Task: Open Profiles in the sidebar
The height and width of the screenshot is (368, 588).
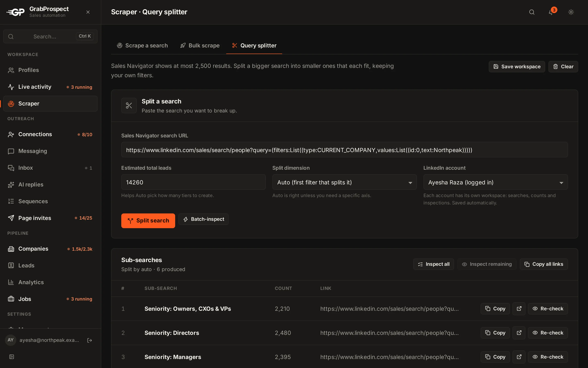Action: pos(50,70)
